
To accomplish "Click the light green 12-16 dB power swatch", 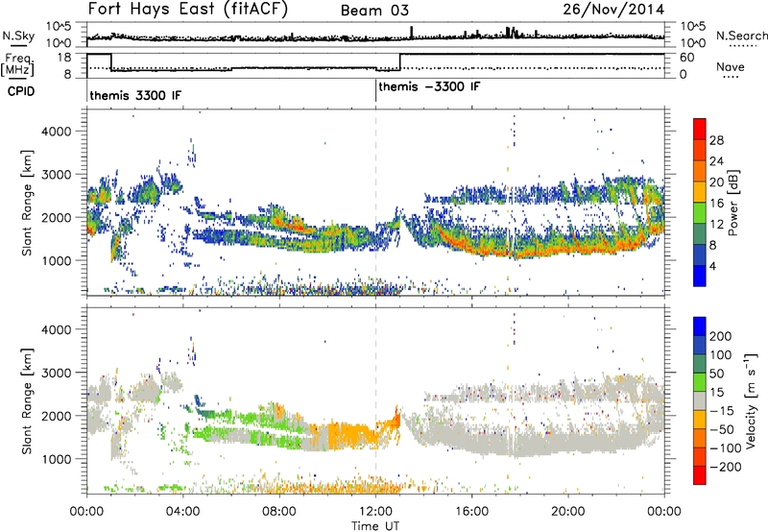I will (700, 212).
